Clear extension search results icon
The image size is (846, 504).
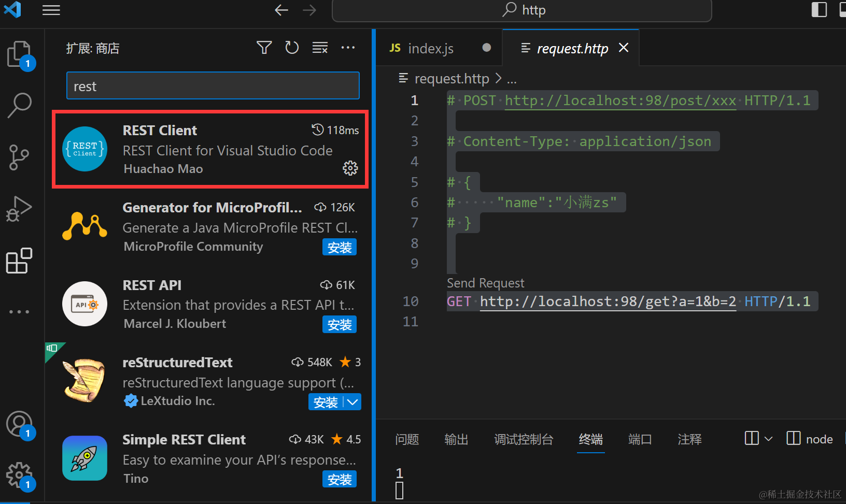[x=320, y=48]
